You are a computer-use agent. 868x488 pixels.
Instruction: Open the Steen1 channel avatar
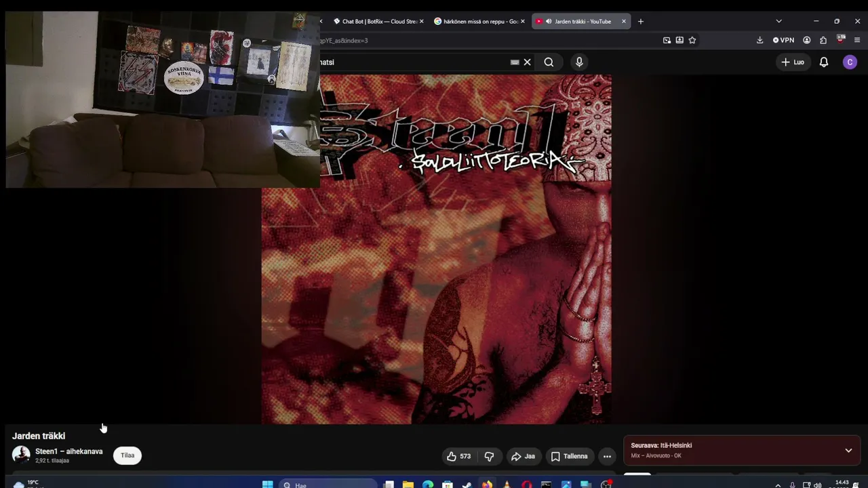click(21, 455)
